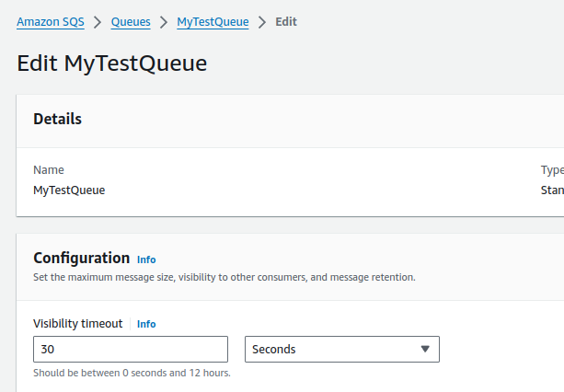This screenshot has width=564, height=392.
Task: Click the Edit breadcrumb item
Action: pyautogui.click(x=286, y=21)
